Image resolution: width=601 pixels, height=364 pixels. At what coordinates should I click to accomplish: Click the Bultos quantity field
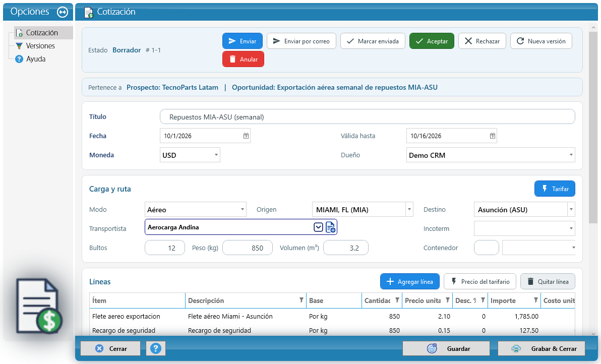(x=165, y=248)
